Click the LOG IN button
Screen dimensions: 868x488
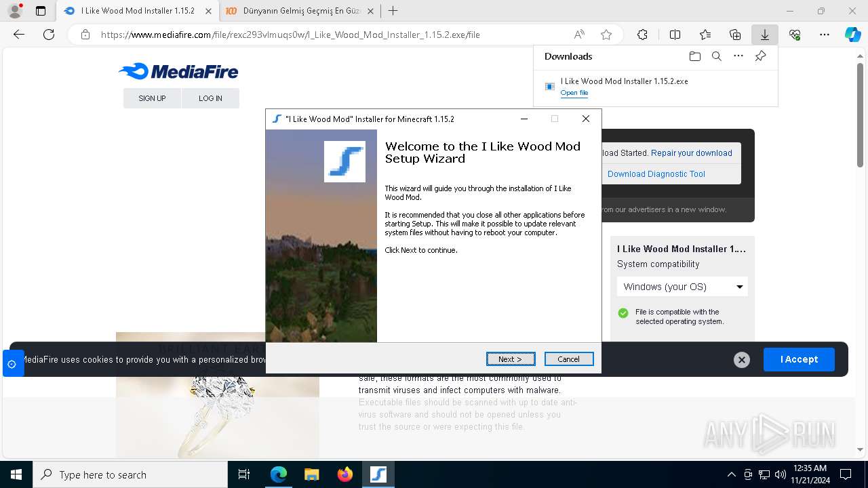[210, 98]
